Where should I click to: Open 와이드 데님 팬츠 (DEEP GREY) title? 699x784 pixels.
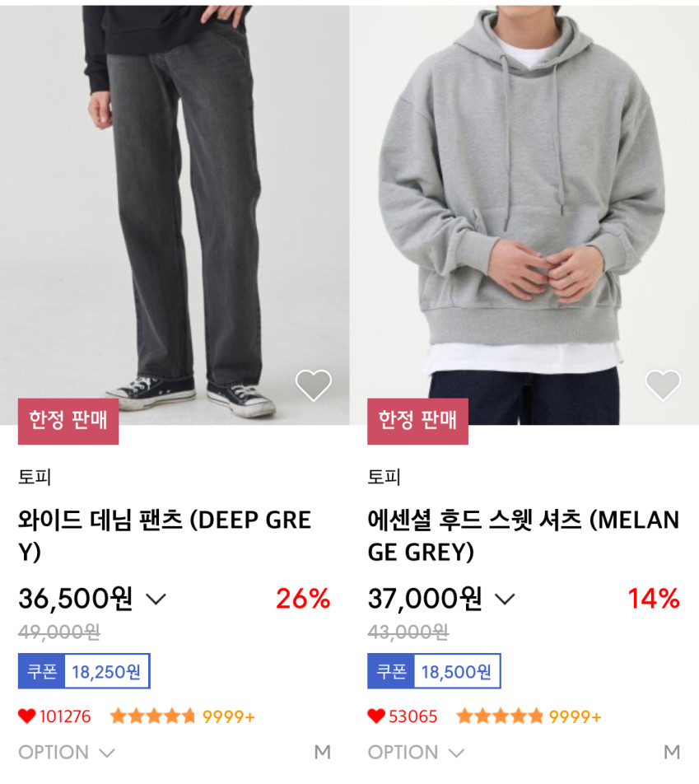[x=165, y=535]
